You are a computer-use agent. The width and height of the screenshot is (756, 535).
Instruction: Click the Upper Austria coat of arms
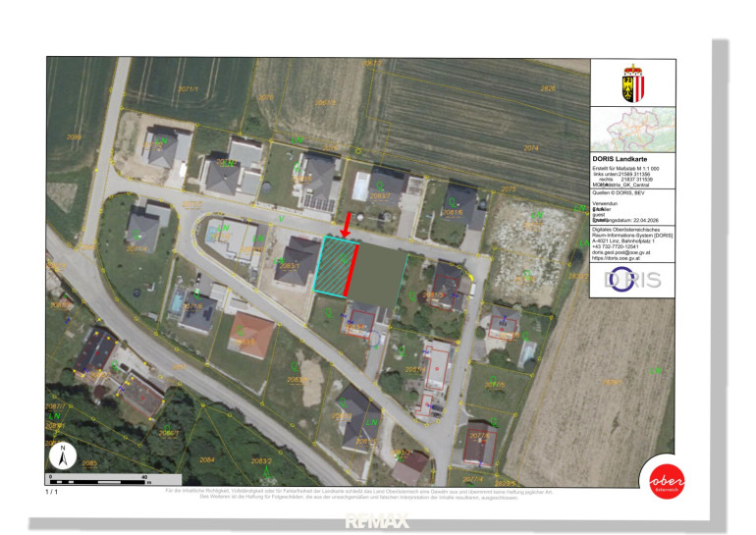point(633,80)
